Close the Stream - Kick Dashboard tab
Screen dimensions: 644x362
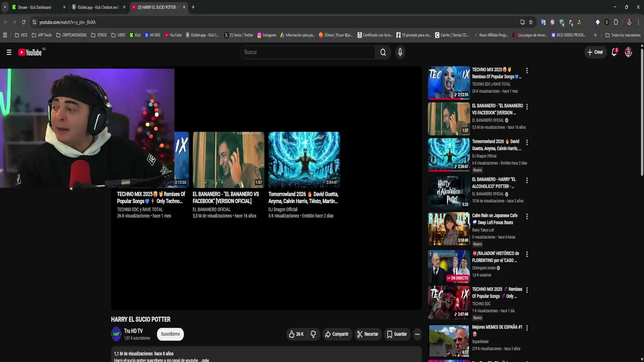pos(64,7)
